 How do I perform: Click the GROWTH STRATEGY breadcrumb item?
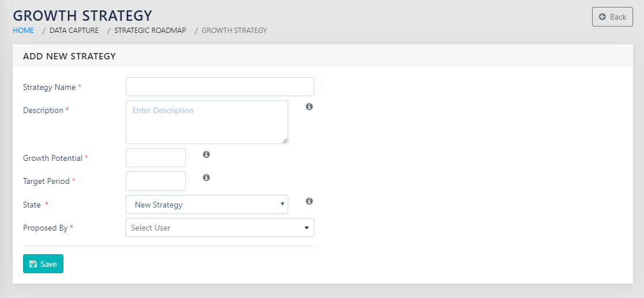pos(234,30)
